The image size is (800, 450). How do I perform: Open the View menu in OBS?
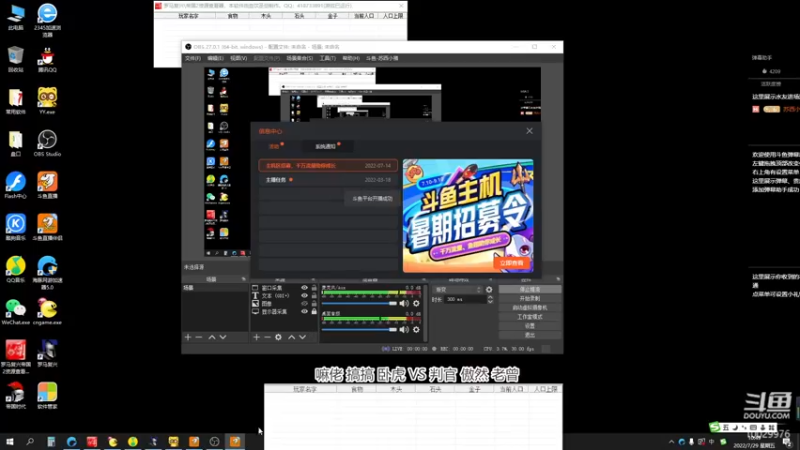click(238, 58)
